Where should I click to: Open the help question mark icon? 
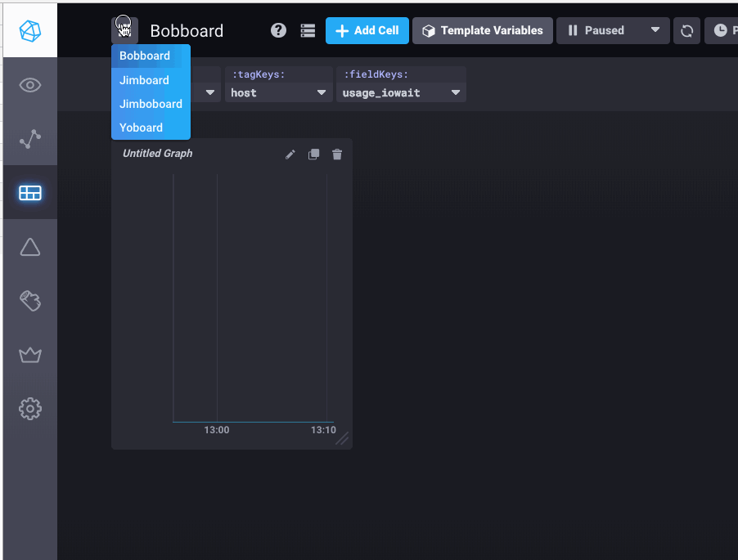(277, 30)
